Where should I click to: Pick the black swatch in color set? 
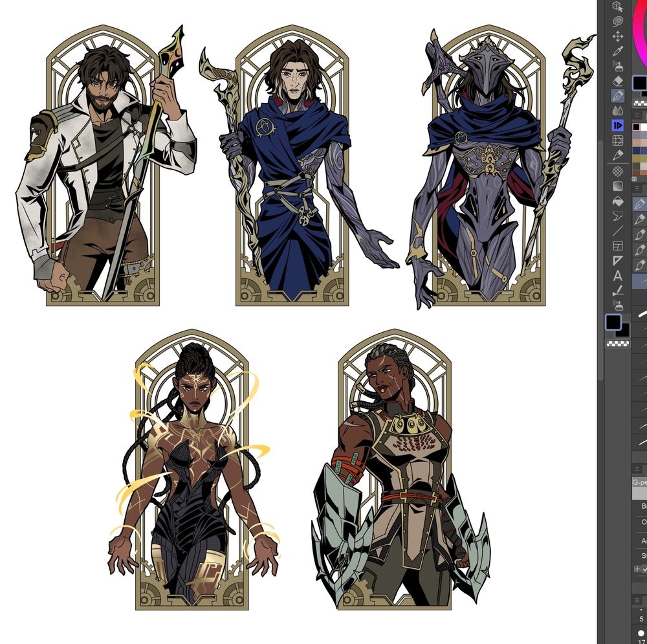(x=636, y=127)
